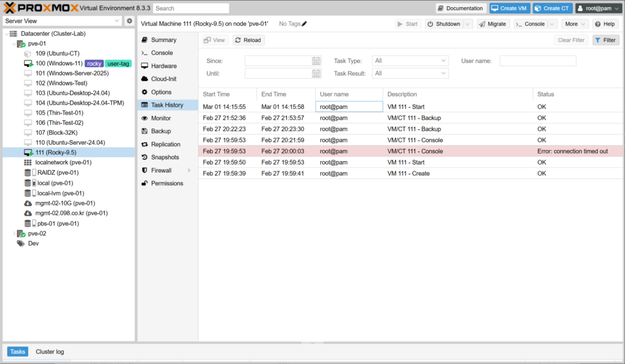Expand the Task Result dropdown
Image resolution: width=625 pixels, height=364 pixels.
(x=443, y=74)
